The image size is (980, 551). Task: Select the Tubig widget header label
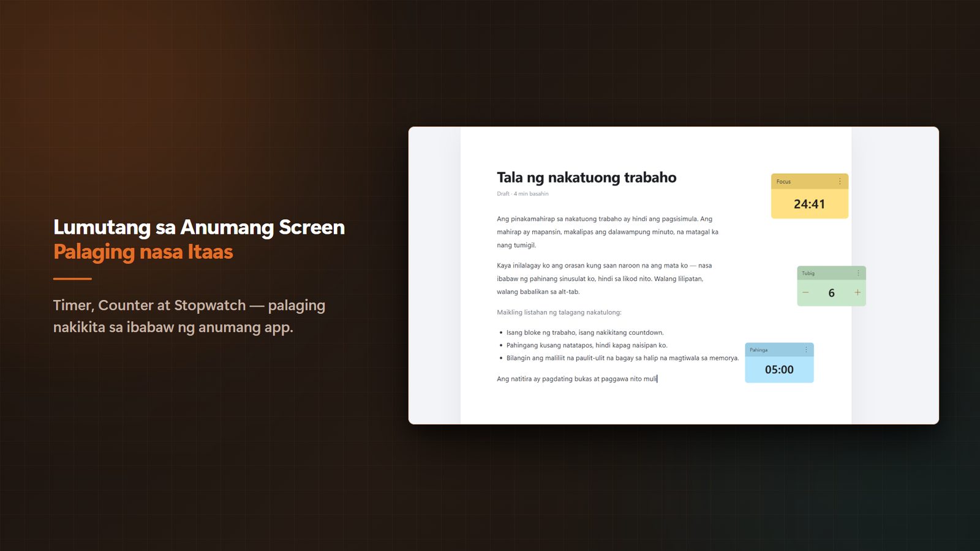[x=808, y=274]
